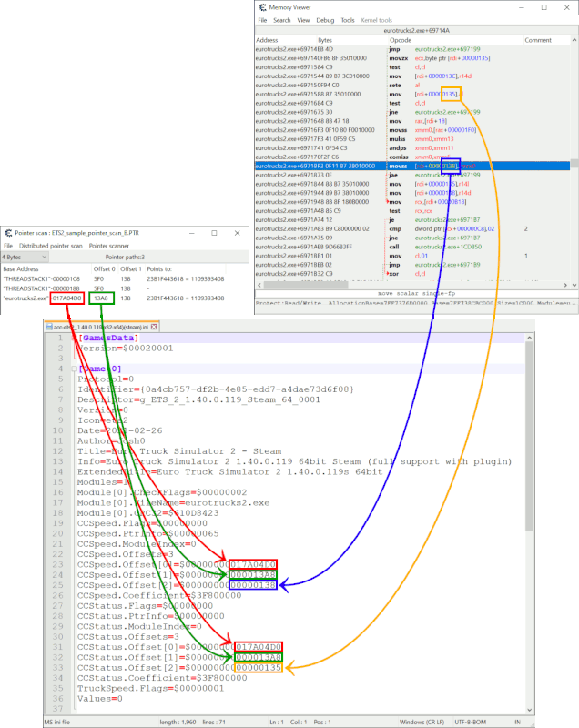
Task: Select the mulss xmm0,xmm13 row
Action: [412, 139]
